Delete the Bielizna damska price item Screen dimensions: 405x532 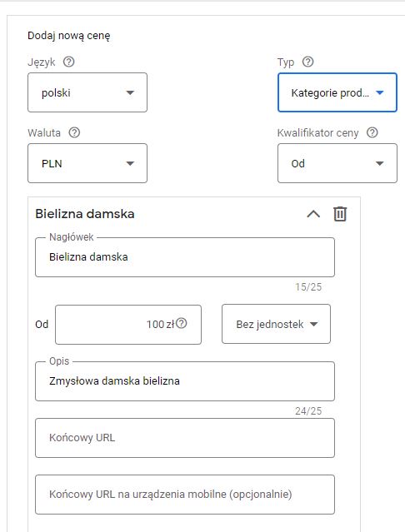click(x=340, y=214)
